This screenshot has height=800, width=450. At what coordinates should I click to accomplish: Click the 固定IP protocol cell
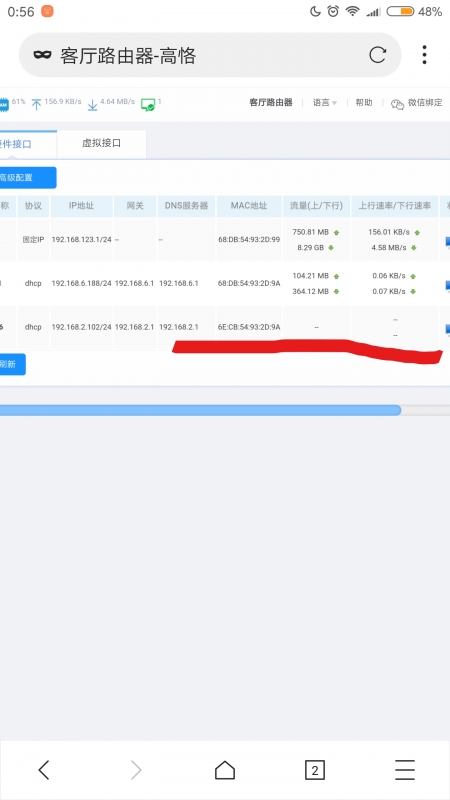[33, 239]
